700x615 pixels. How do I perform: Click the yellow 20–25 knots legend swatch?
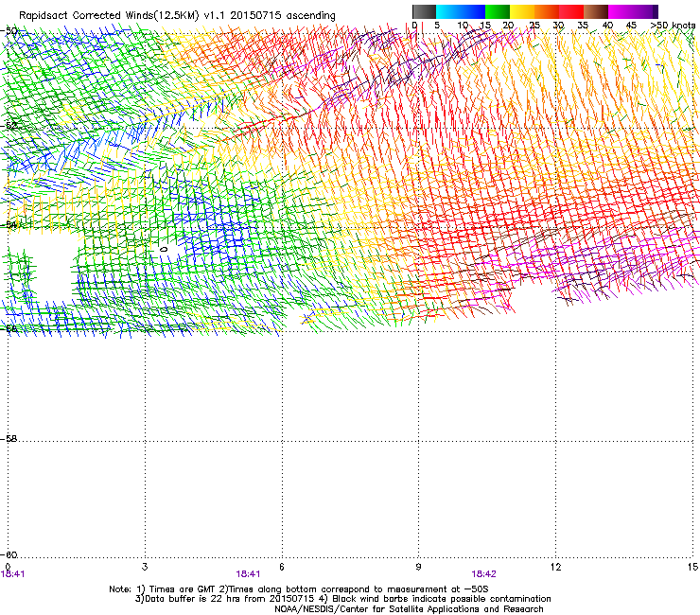(522, 11)
